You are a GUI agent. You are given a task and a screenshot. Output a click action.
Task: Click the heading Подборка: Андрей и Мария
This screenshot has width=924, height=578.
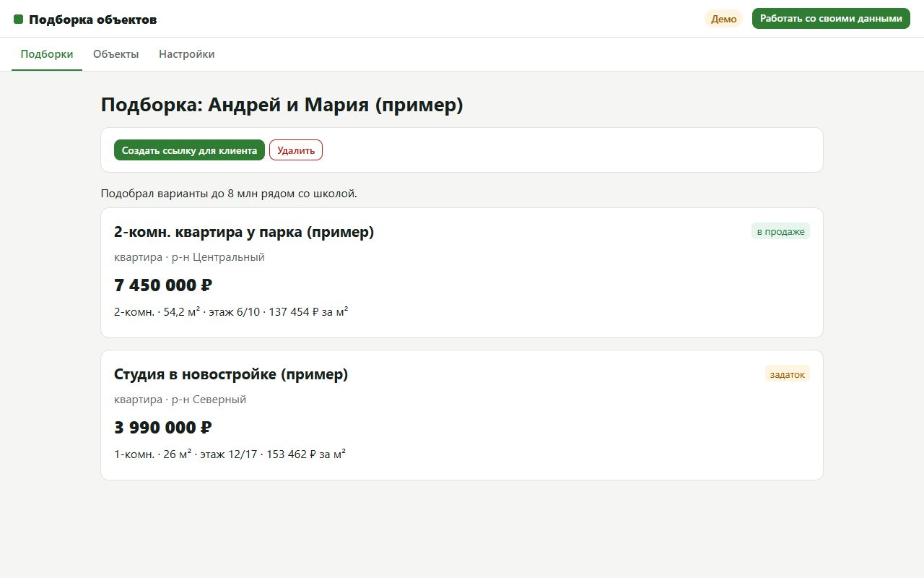(282, 105)
